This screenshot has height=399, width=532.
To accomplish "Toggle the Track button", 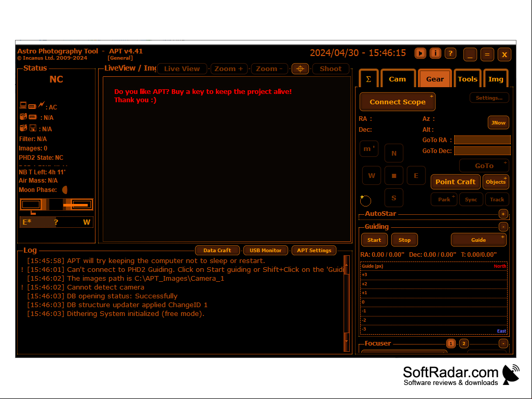I will pos(497,199).
